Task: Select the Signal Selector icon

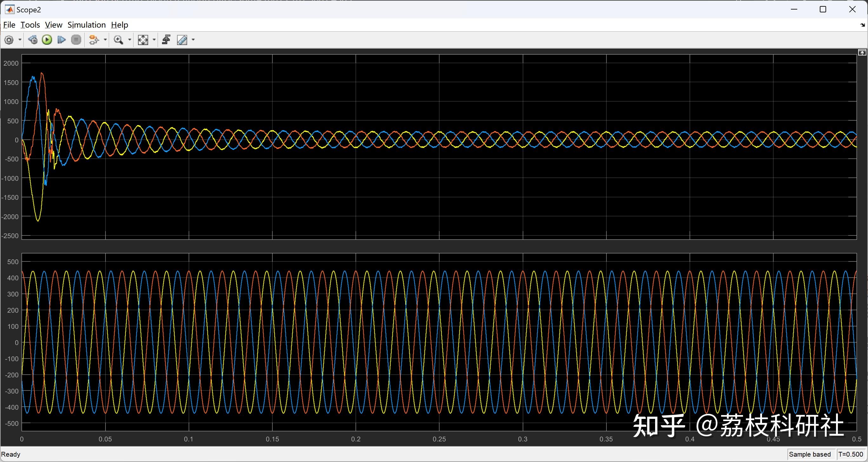Action: tap(94, 40)
